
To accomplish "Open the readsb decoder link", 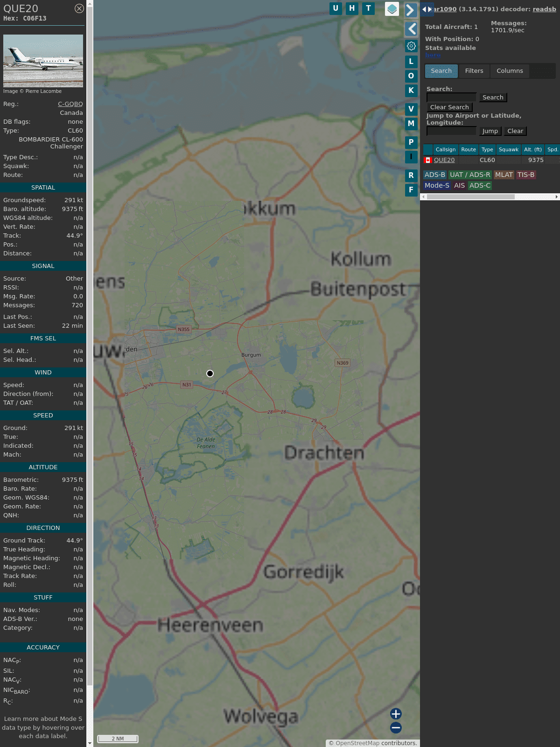I will tap(545, 9).
